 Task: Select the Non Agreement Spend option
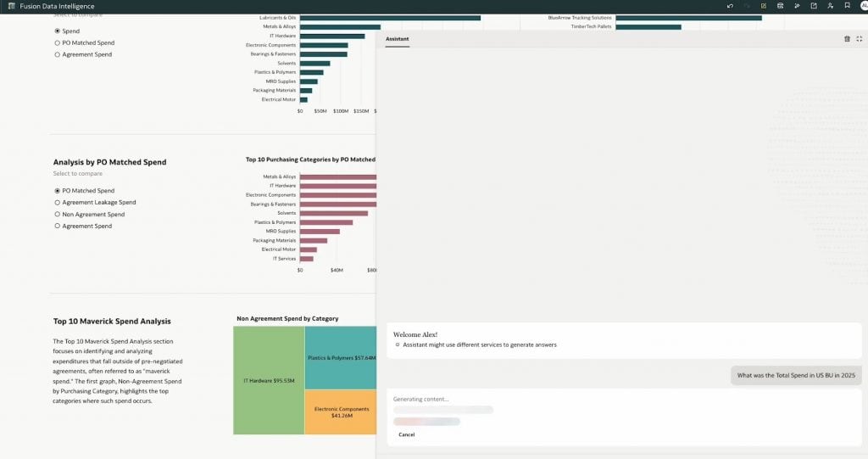tap(57, 214)
